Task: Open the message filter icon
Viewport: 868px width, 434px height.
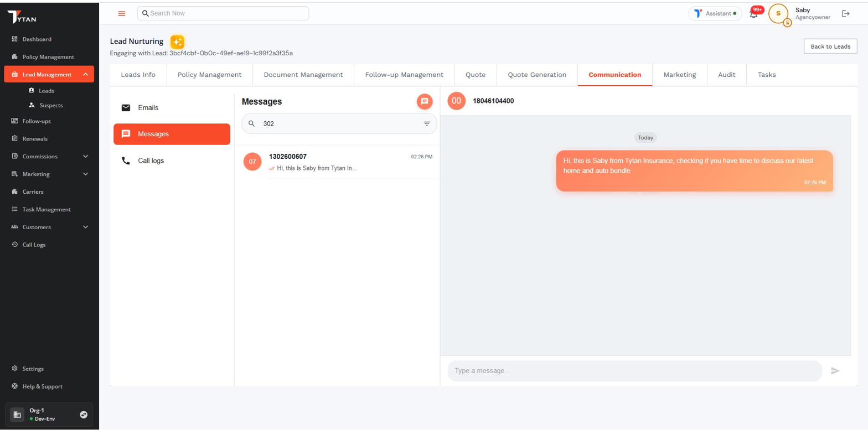Action: (x=427, y=124)
